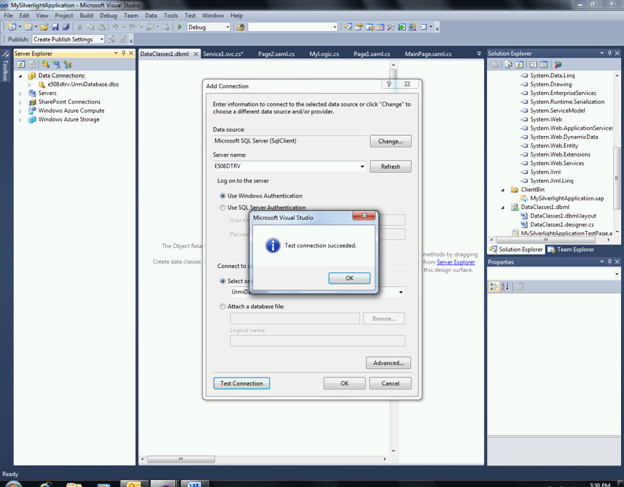This screenshot has height=487, width=624.
Task: Open the database name dropdown arrow
Action: (401, 292)
